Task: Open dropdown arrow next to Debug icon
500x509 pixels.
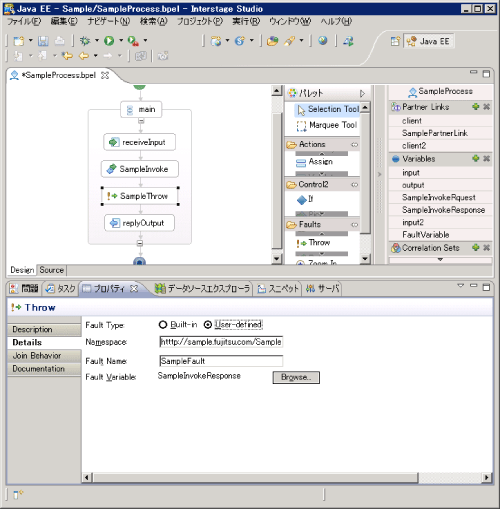Action: [97, 41]
